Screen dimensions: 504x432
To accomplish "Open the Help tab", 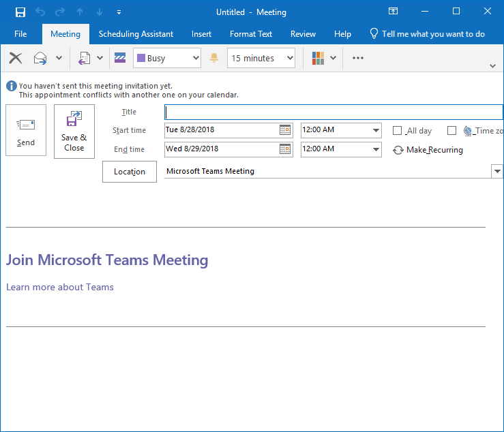I will pos(342,34).
